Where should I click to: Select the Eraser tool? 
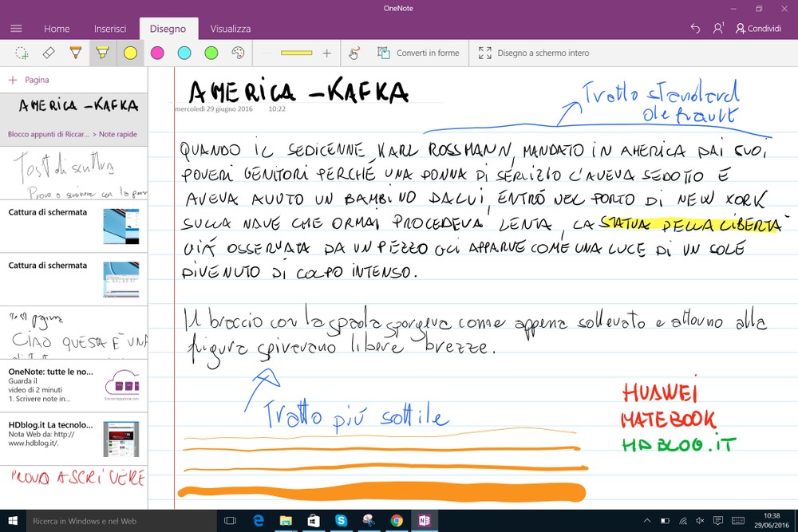click(x=49, y=53)
